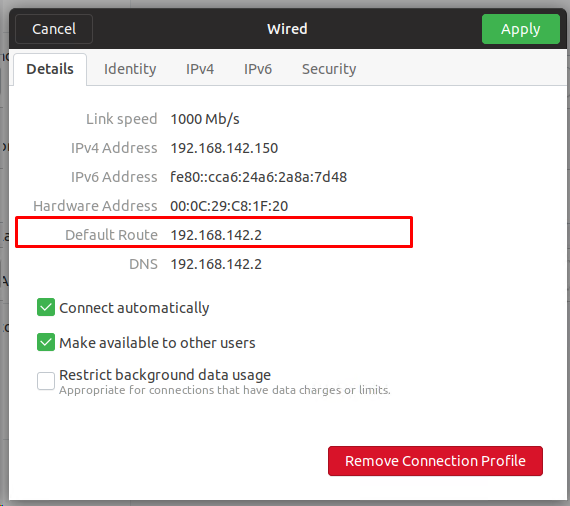Click the IPv6 address value fe80::cca6:24a6:2a8a:7d48
Image resolution: width=570 pixels, height=506 pixels.
[x=258, y=177]
